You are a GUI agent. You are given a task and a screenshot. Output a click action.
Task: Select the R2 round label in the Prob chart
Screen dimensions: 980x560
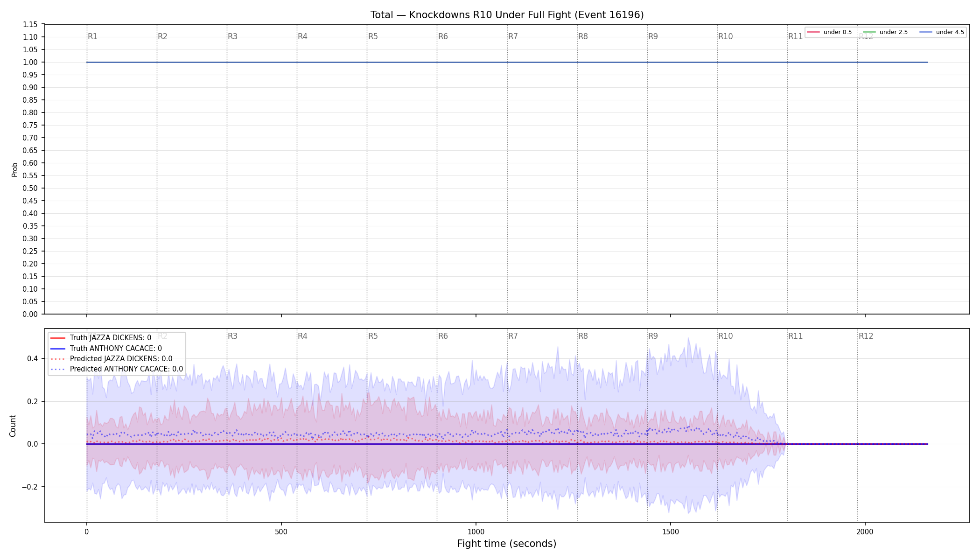pos(162,36)
